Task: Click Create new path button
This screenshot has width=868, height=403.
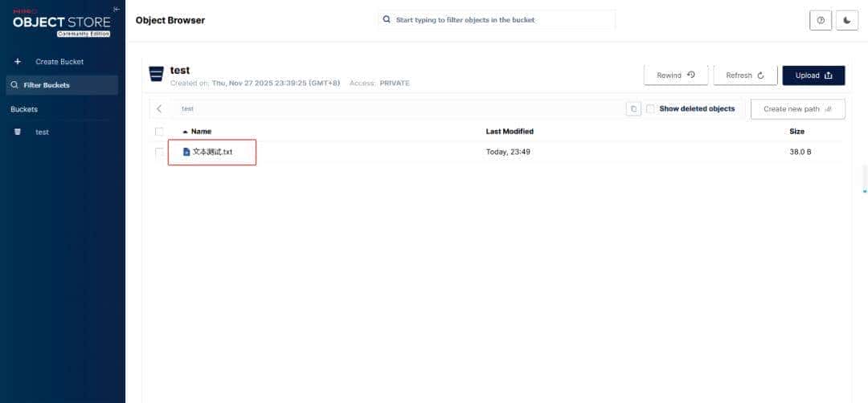Action: click(798, 109)
